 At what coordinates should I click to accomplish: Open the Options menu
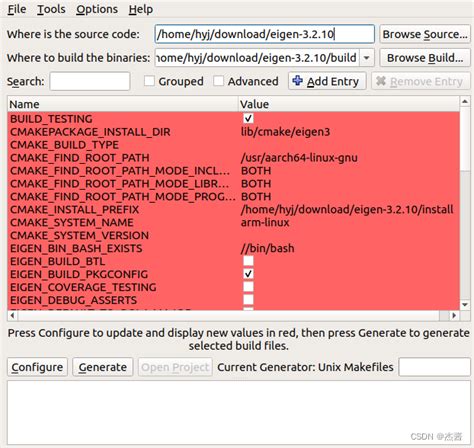[97, 9]
